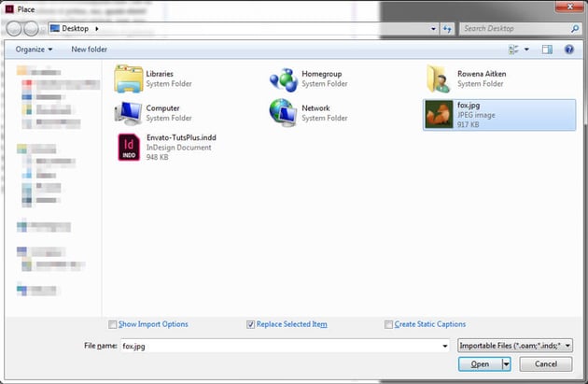Enable Show Import Options checkbox
This screenshot has width=588, height=384.
pos(113,324)
